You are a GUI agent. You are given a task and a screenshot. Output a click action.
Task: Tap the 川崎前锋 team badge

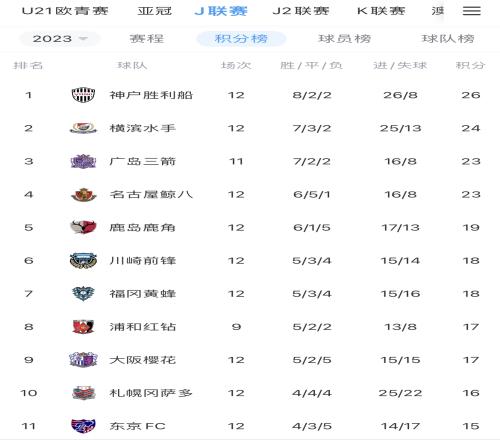coord(83,261)
